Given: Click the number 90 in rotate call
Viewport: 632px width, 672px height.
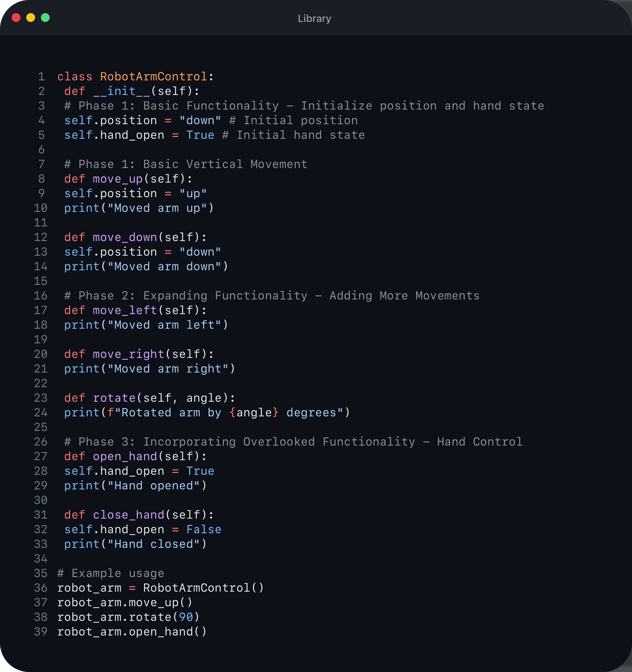Looking at the screenshot, I should click(186, 617).
